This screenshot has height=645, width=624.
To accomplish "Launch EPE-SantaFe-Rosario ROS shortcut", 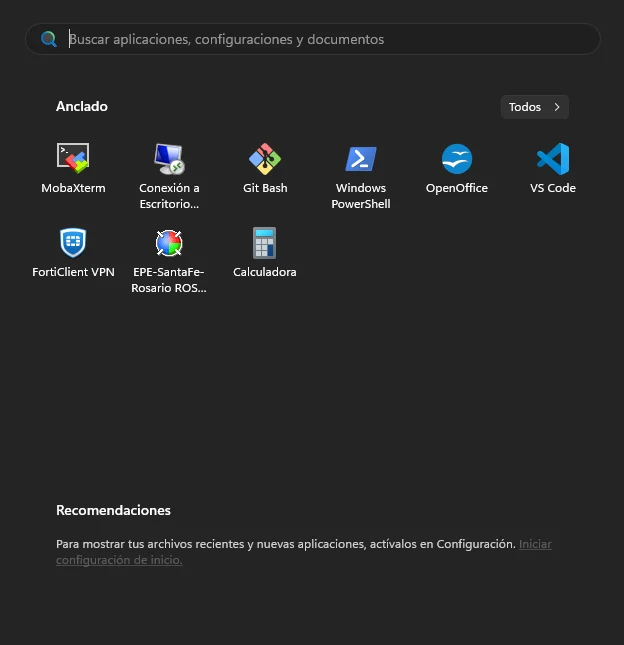I will click(169, 243).
